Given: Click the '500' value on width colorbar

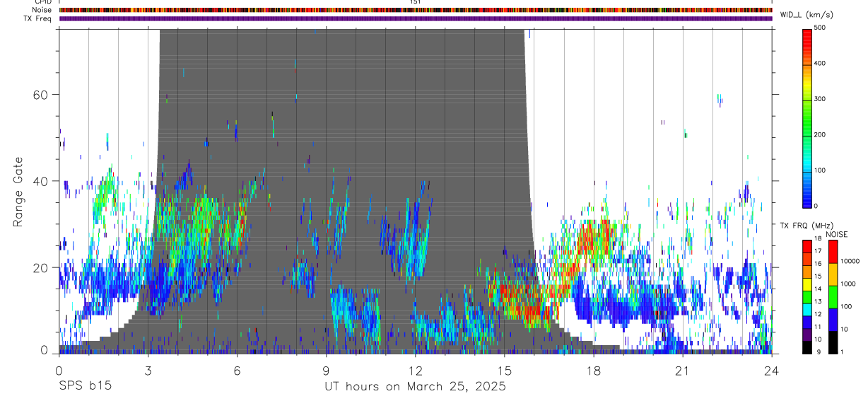Looking at the screenshot, I should (x=821, y=27).
